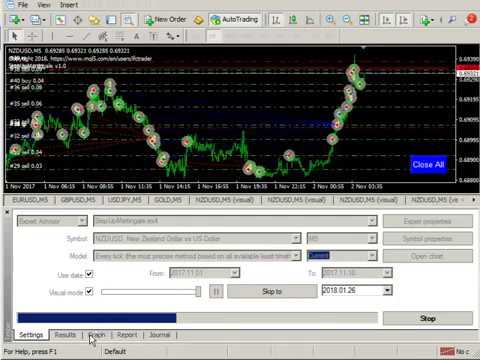Click the New Chart toolbar icon
This screenshot has height=360, width=480.
(15, 20)
